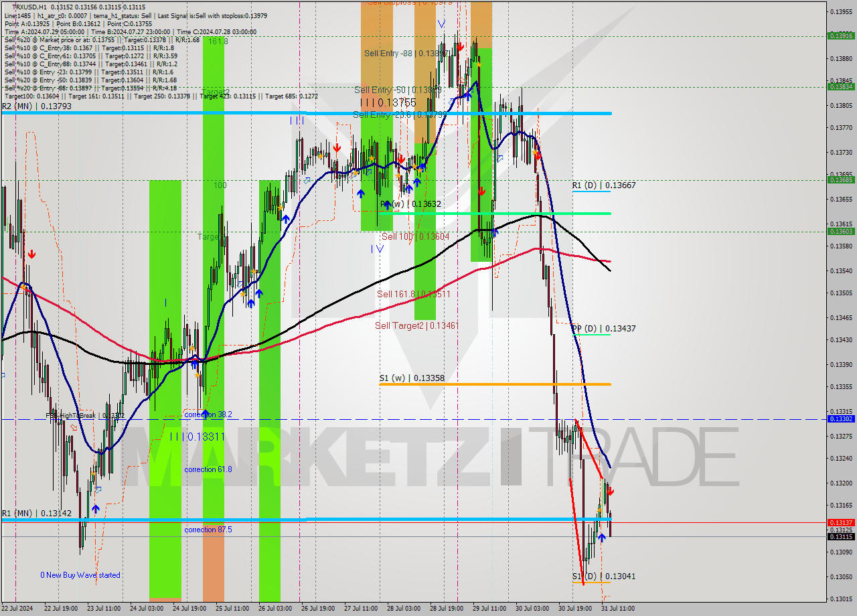Select the 'Sell Target2 | 0.13461' label
Viewport: 857px width, 616px height.
point(416,325)
